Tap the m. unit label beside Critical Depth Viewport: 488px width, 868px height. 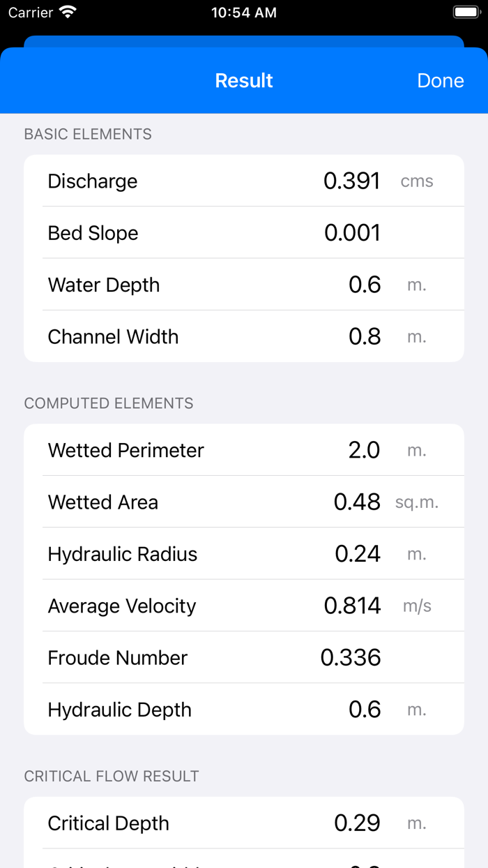tap(416, 823)
